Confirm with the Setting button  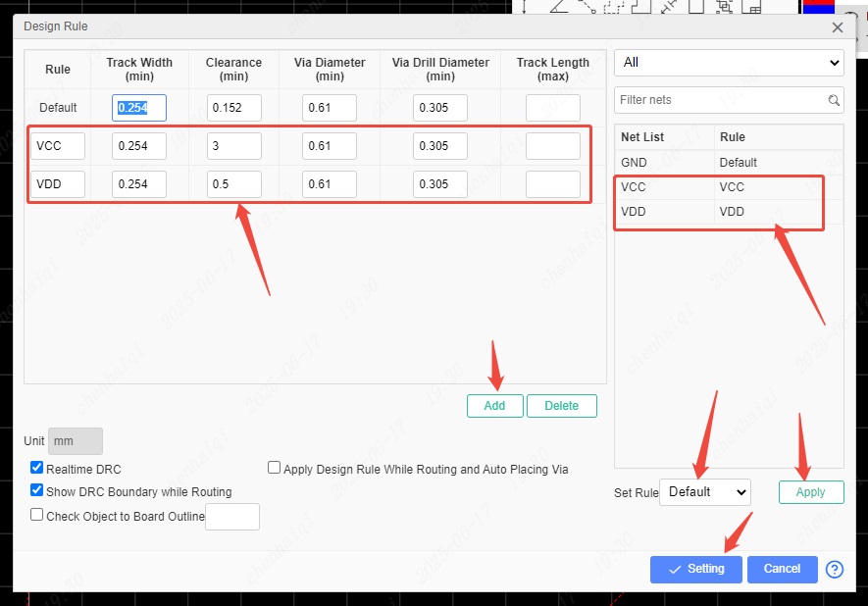[x=695, y=569]
